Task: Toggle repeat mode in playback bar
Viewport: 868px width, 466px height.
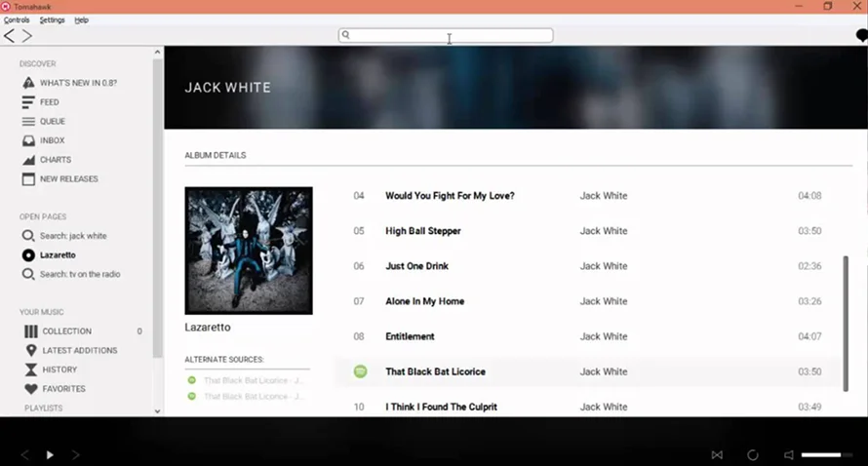Action: pos(753,455)
